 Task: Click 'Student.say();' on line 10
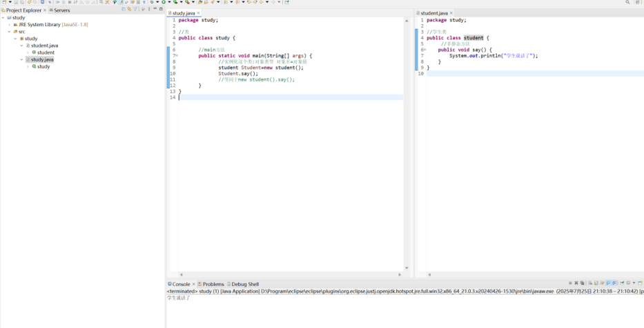[x=238, y=74]
